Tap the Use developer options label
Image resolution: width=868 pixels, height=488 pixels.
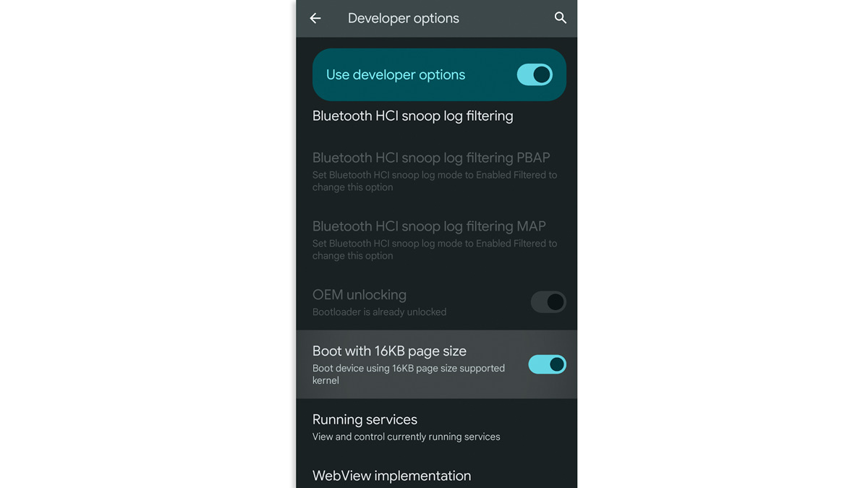coord(396,74)
